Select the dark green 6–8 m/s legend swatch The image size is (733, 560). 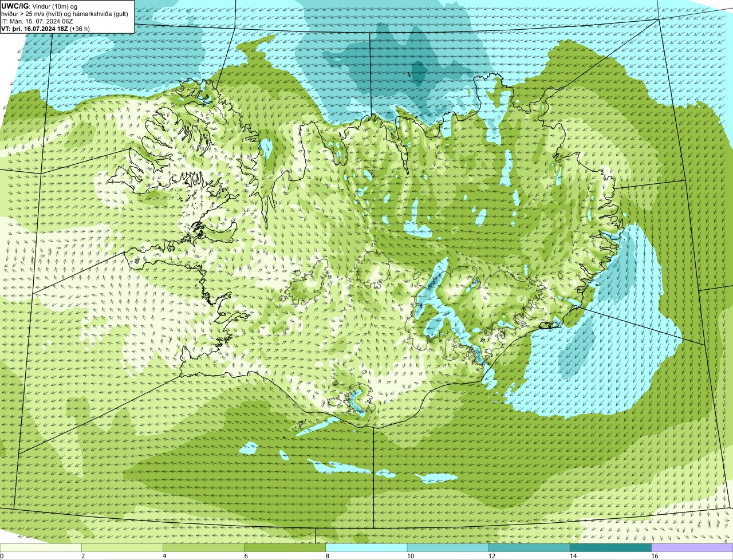[x=285, y=548]
